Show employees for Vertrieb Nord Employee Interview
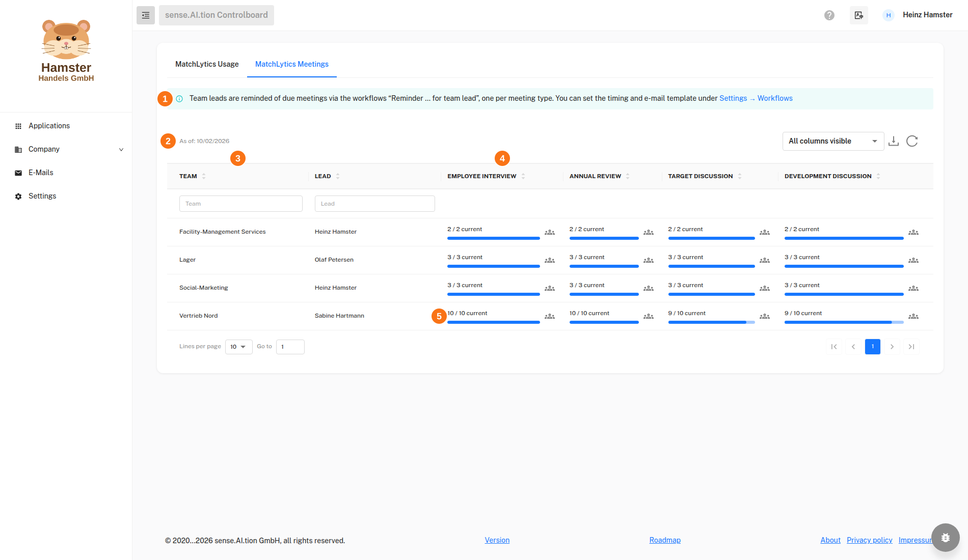968x560 pixels. [x=550, y=317]
